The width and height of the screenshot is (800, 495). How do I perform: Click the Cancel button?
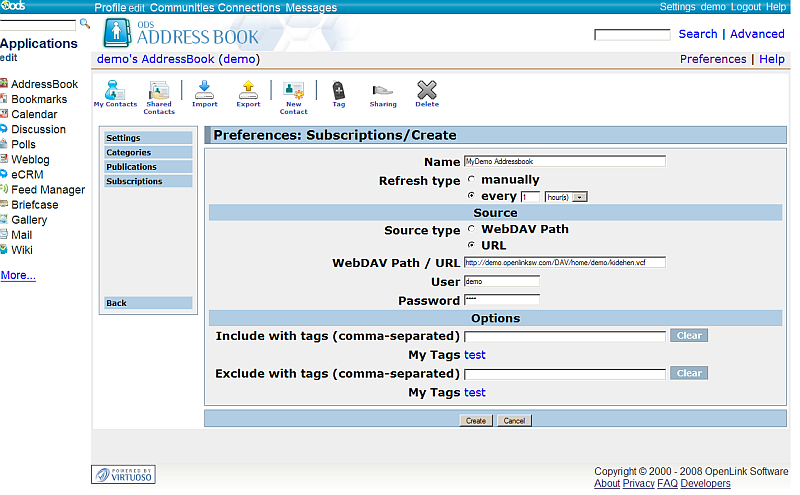click(x=514, y=421)
